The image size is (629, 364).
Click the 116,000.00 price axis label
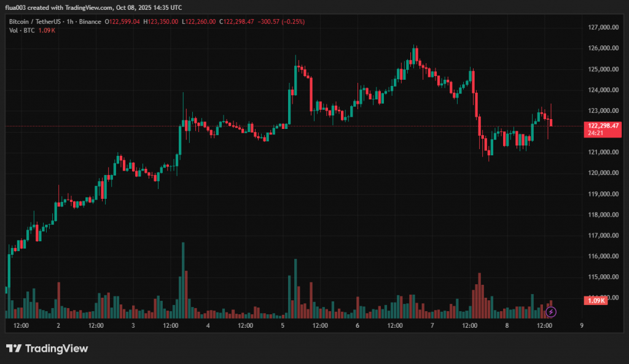[x=602, y=256]
